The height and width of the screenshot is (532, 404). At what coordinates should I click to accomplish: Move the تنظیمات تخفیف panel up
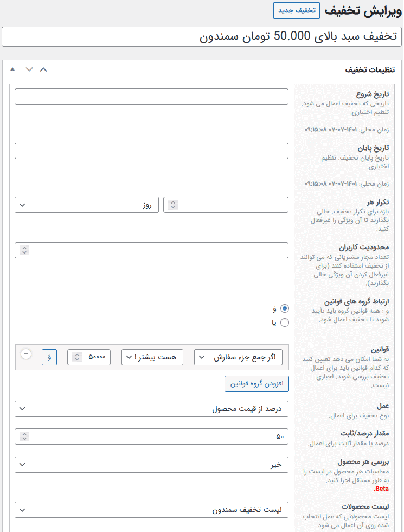point(43,69)
